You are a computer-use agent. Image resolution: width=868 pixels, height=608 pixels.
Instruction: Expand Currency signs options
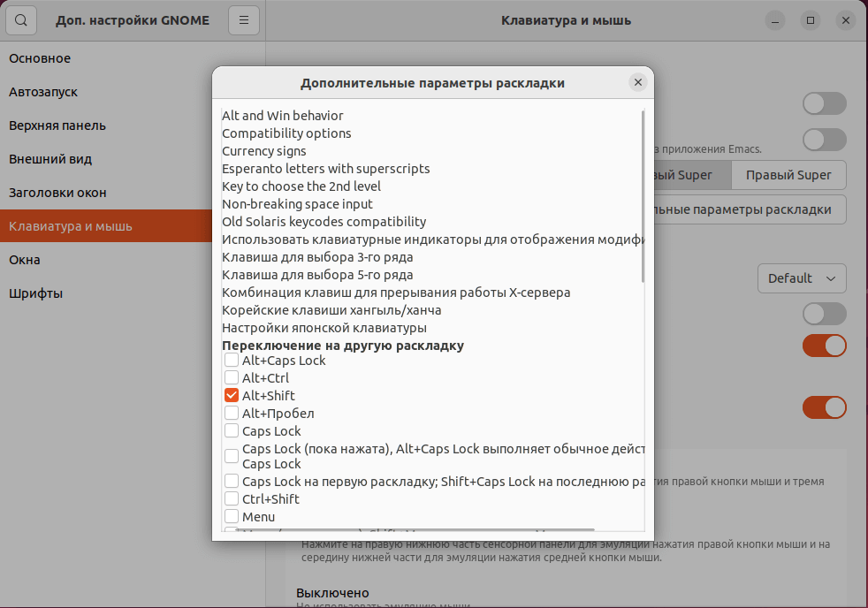point(264,151)
